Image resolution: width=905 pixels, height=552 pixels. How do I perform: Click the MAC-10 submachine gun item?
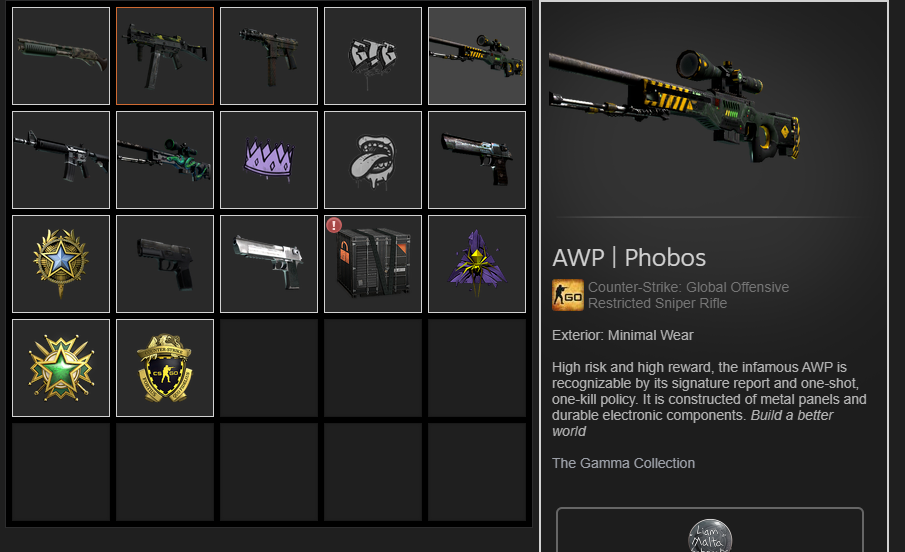268,56
